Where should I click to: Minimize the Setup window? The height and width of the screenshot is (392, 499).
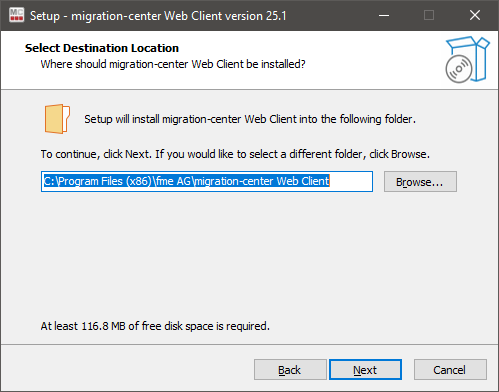384,15
